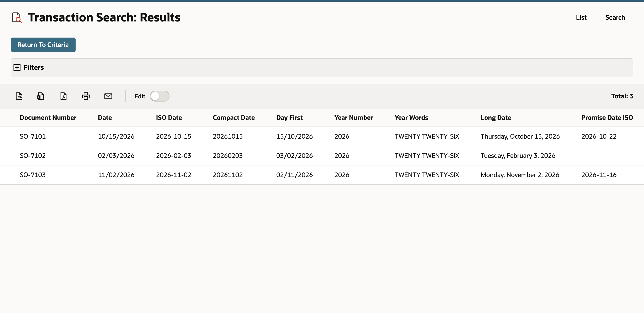Click Tuesday, February 3, 2026 cell
The height and width of the screenshot is (313, 644).
518,156
